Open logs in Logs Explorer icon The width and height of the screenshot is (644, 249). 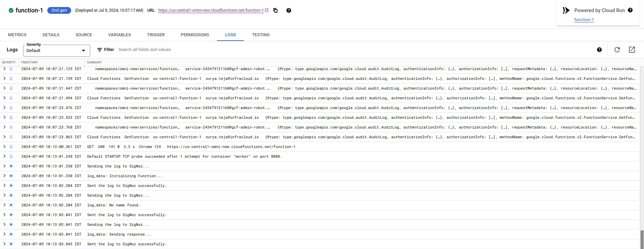pyautogui.click(x=632, y=50)
